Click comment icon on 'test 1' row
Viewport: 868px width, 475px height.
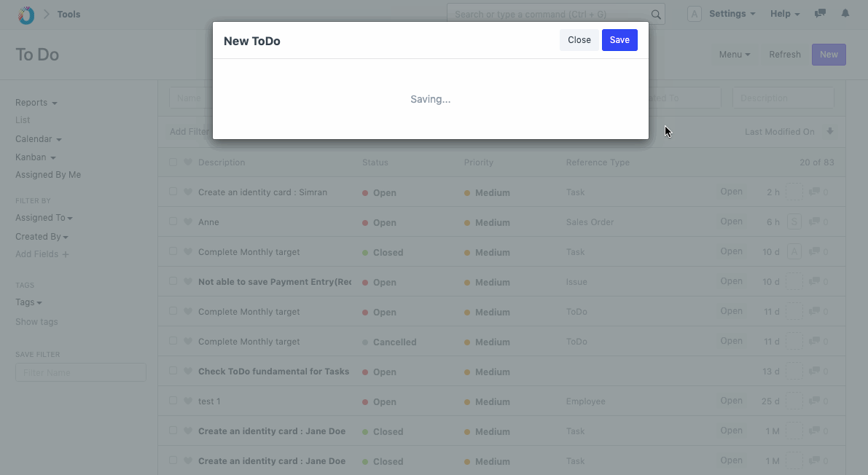pos(815,401)
